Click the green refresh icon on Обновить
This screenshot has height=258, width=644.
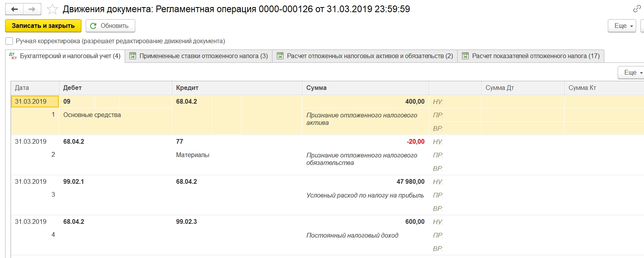point(93,26)
